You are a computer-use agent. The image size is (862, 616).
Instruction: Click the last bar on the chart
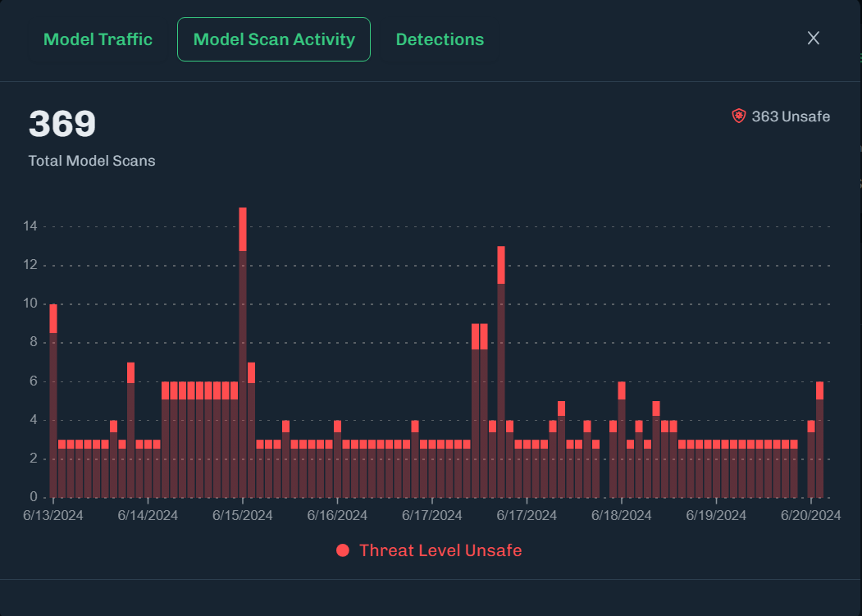pos(819,439)
